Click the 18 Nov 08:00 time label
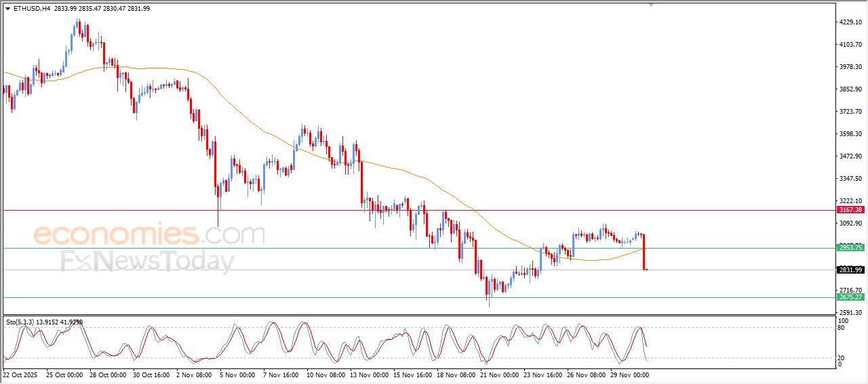Viewport: 868px width, 384px height. pyautogui.click(x=455, y=374)
